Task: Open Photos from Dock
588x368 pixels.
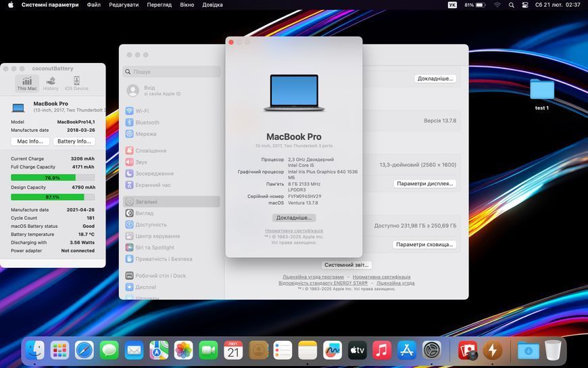Action: click(183, 350)
